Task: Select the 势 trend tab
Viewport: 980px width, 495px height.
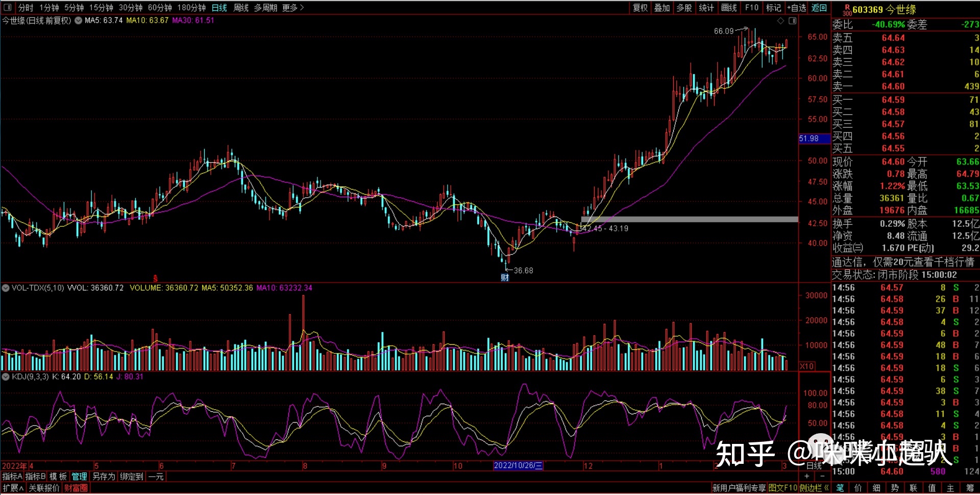Action: [x=895, y=488]
